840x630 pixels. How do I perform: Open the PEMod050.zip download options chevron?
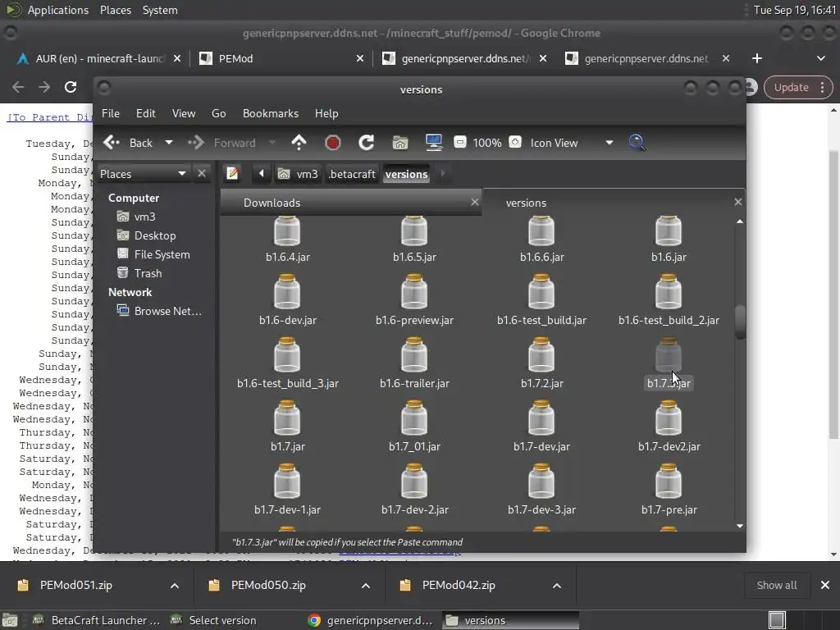click(366, 586)
